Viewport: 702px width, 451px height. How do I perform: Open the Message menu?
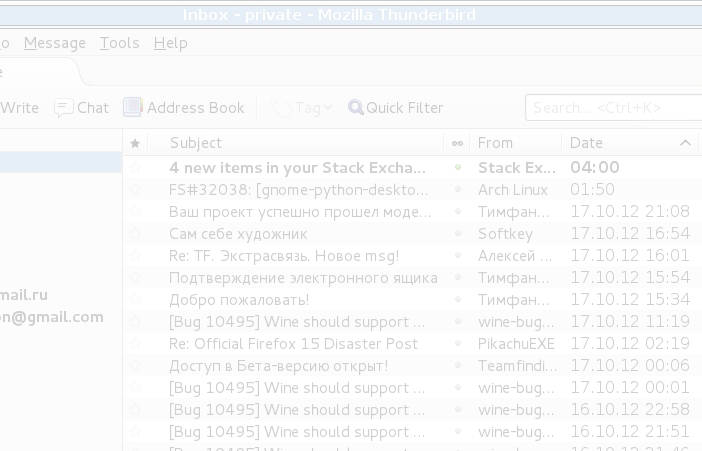click(x=55, y=43)
